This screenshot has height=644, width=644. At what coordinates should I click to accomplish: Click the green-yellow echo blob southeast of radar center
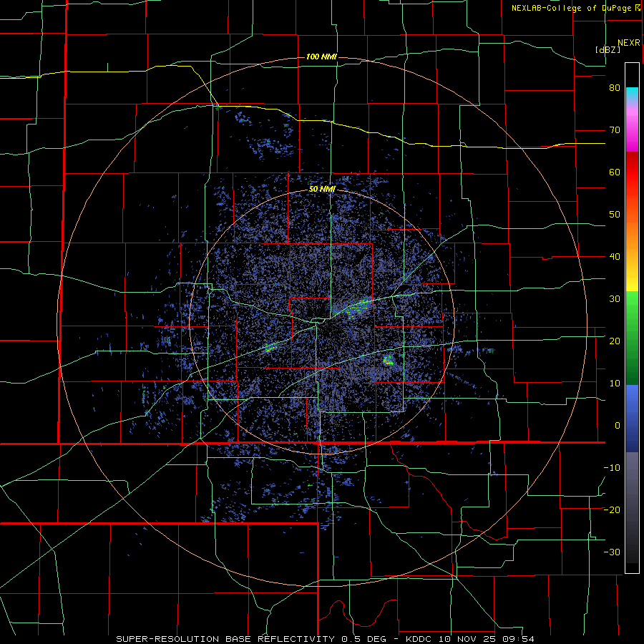pyautogui.click(x=388, y=361)
